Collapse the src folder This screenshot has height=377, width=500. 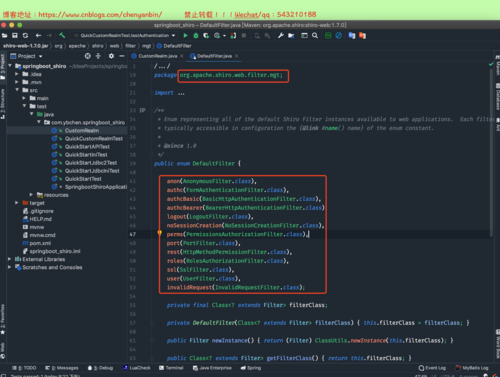[17, 90]
